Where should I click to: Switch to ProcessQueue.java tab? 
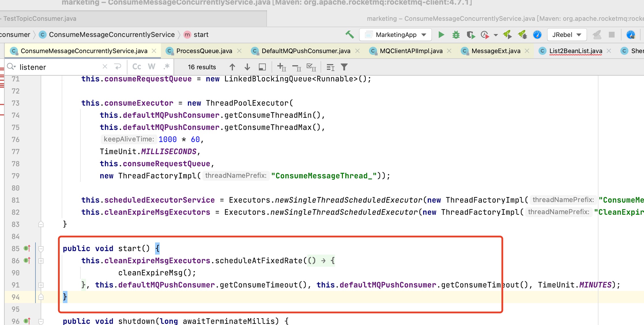point(204,51)
